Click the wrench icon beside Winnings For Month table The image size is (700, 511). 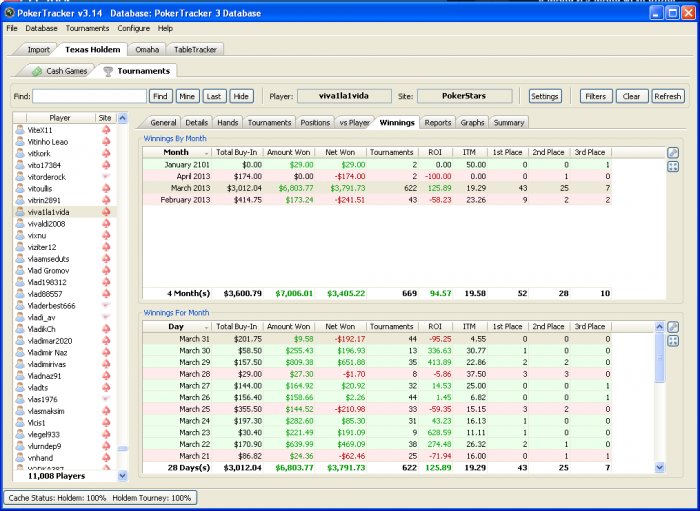tap(673, 327)
